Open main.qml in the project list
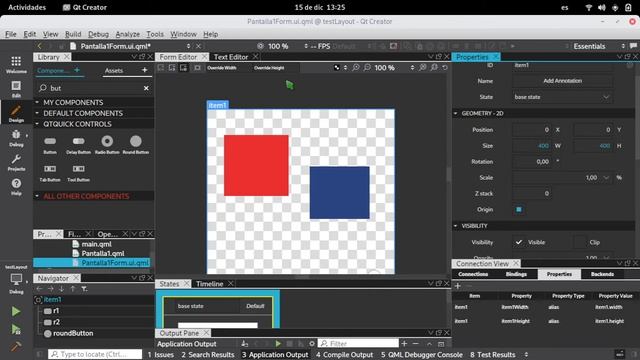 point(96,244)
